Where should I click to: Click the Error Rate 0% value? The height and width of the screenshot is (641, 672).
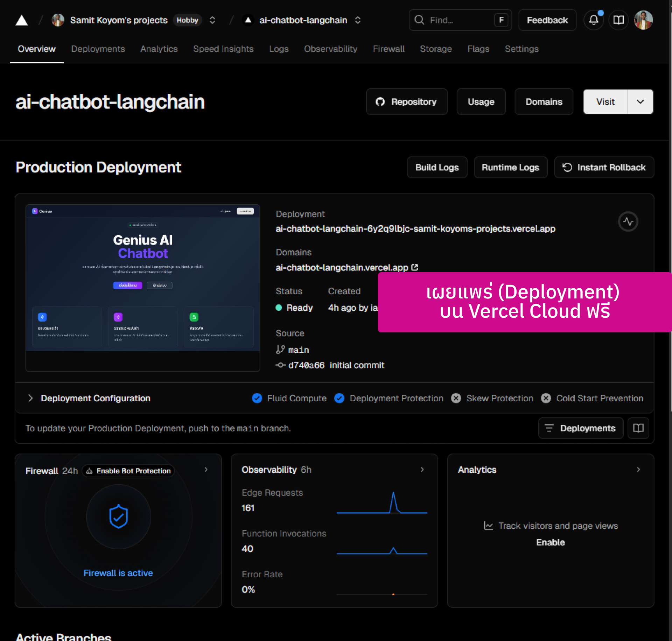coord(248,590)
